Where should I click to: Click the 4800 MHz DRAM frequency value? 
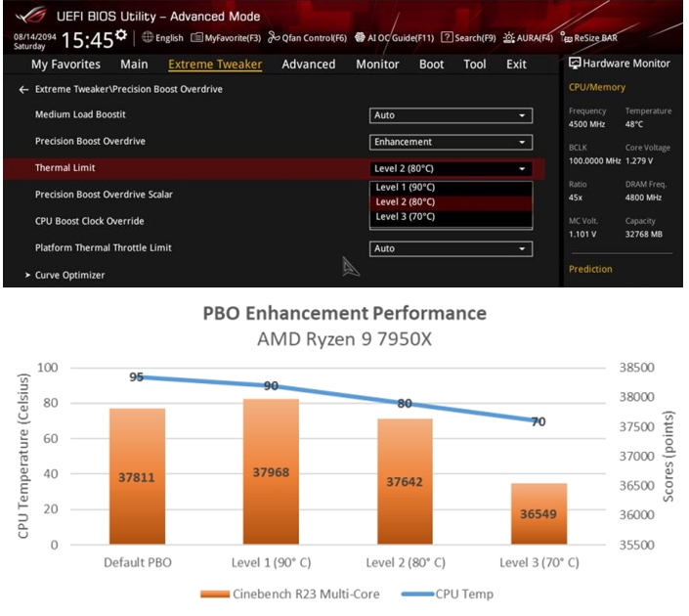[x=643, y=198]
